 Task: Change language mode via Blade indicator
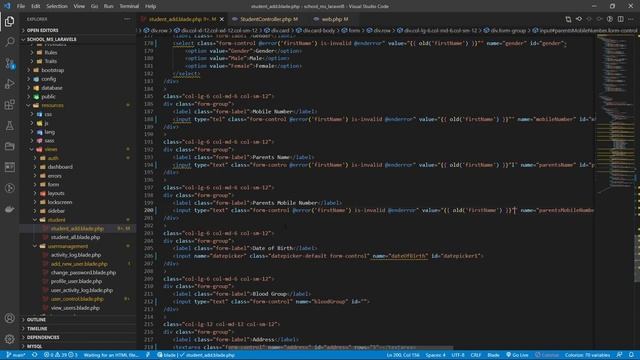(x=493, y=355)
